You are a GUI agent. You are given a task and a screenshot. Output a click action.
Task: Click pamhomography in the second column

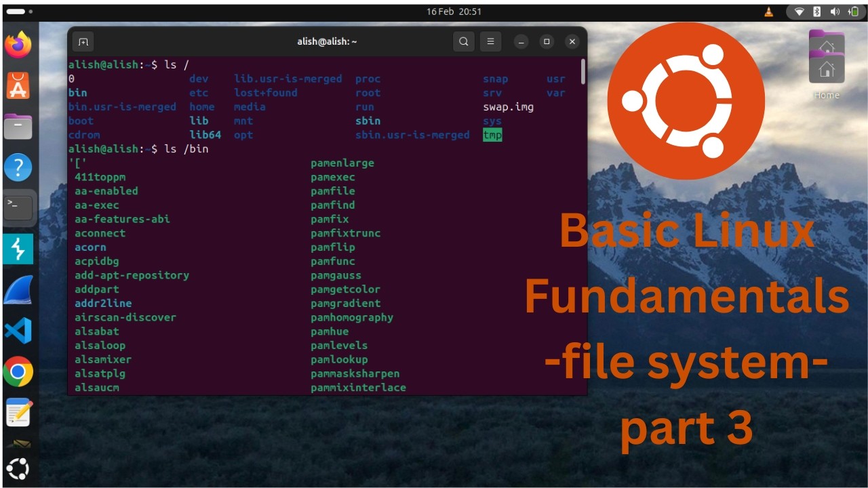[x=352, y=317]
